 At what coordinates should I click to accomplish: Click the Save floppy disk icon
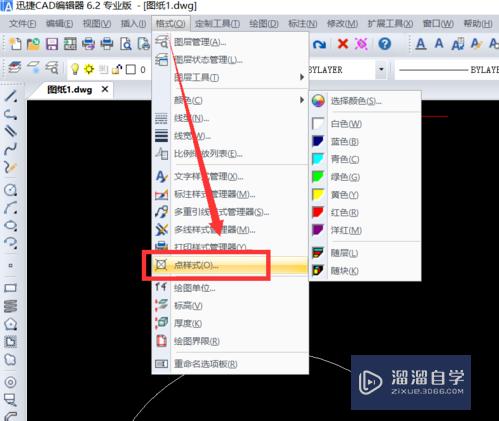[52, 44]
